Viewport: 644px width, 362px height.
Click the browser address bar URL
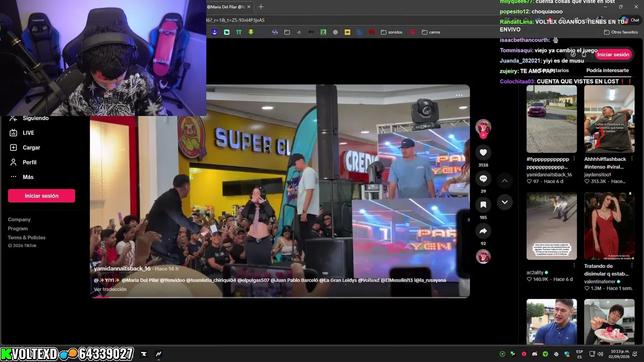235,20
